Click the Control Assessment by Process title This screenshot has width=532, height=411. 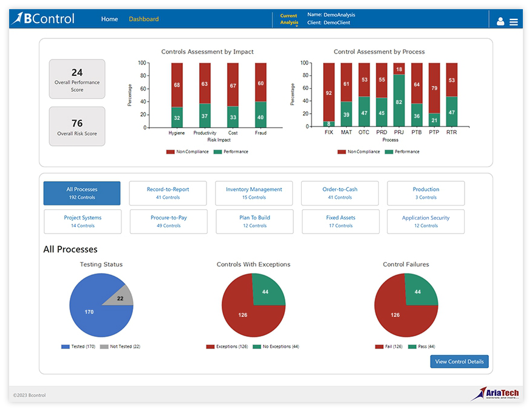click(x=379, y=52)
